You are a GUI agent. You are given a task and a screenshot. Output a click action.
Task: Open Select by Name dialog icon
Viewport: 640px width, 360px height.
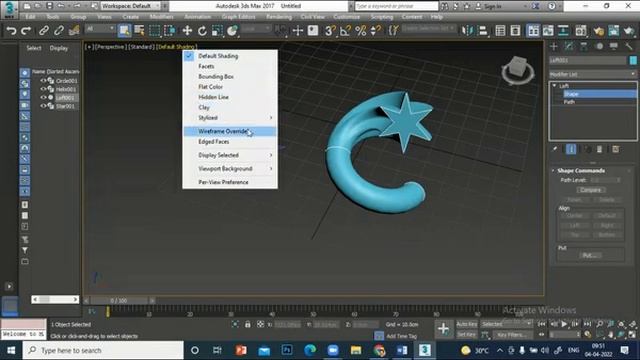click(139, 31)
